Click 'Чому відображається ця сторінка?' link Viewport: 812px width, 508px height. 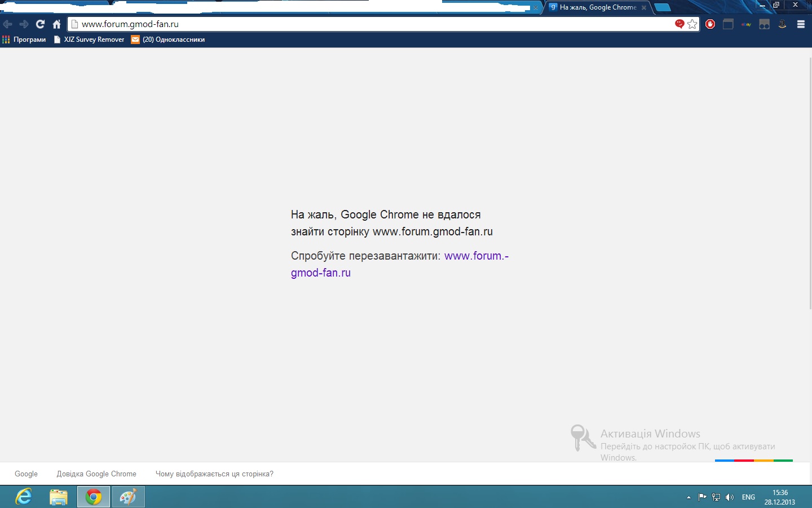(x=214, y=474)
